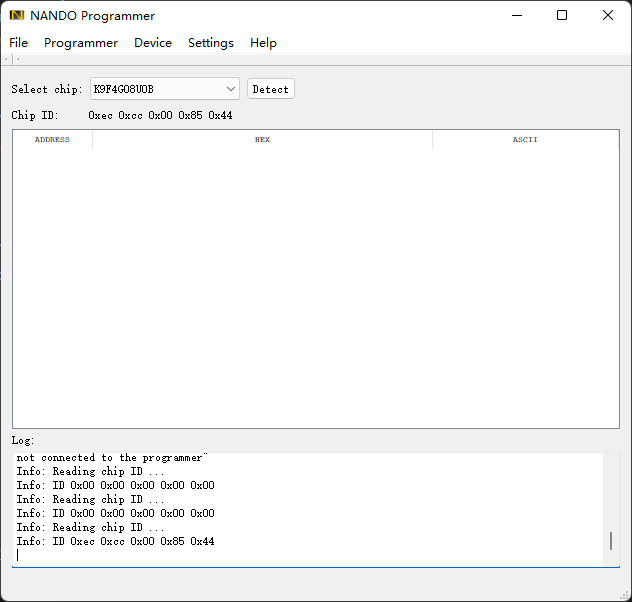Viewport: 632px width, 602px height.
Task: Click the Chip ID value 0xec 0xcc 0x00 0x85 0x44
Action: [160, 115]
